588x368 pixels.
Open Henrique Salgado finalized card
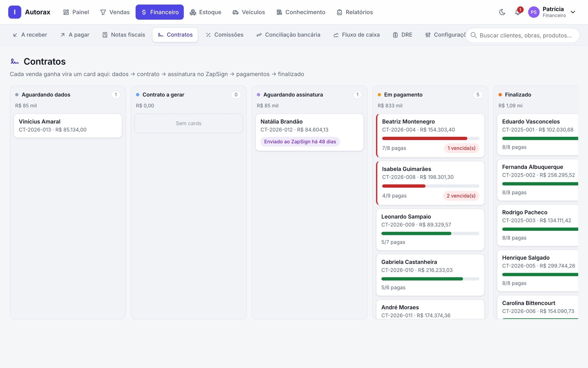click(538, 271)
